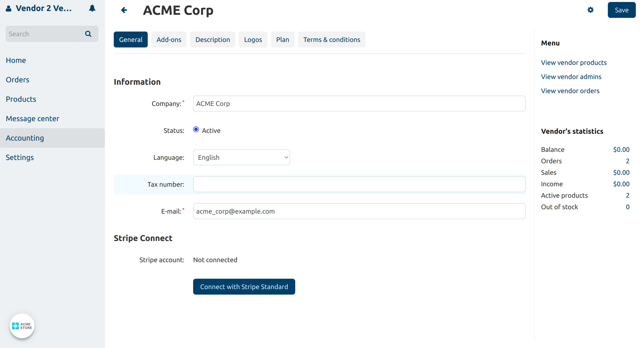Open View vendor admins link
Viewport: 644px width, 348px height.
pyautogui.click(x=571, y=77)
